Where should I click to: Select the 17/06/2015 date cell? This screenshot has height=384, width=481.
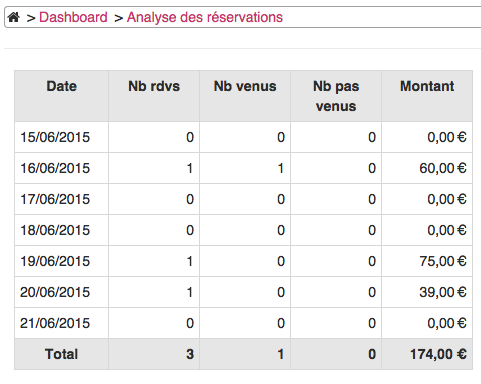click(62, 199)
